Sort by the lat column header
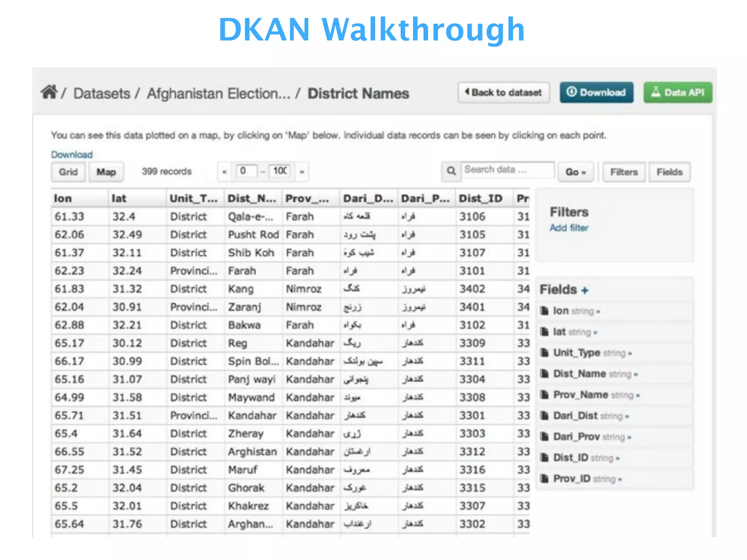The height and width of the screenshot is (560, 747). 138,198
